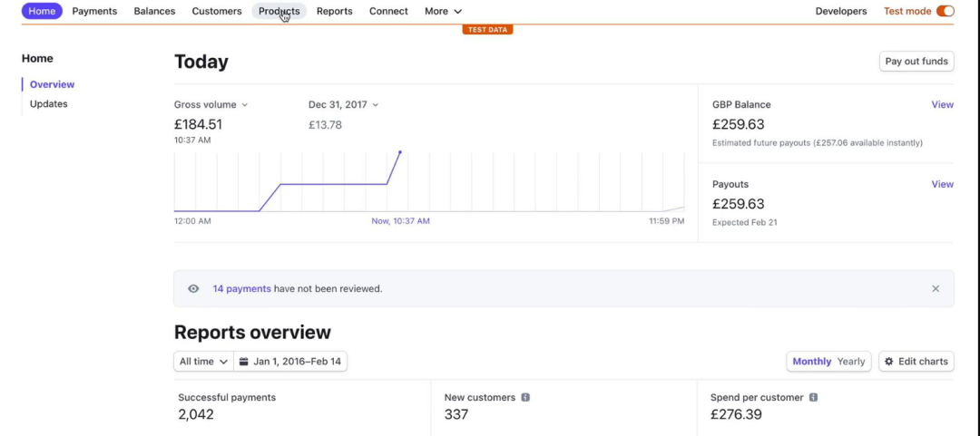Click the £184.51 gross volume value
The height and width of the screenshot is (436, 980).
[198, 124]
